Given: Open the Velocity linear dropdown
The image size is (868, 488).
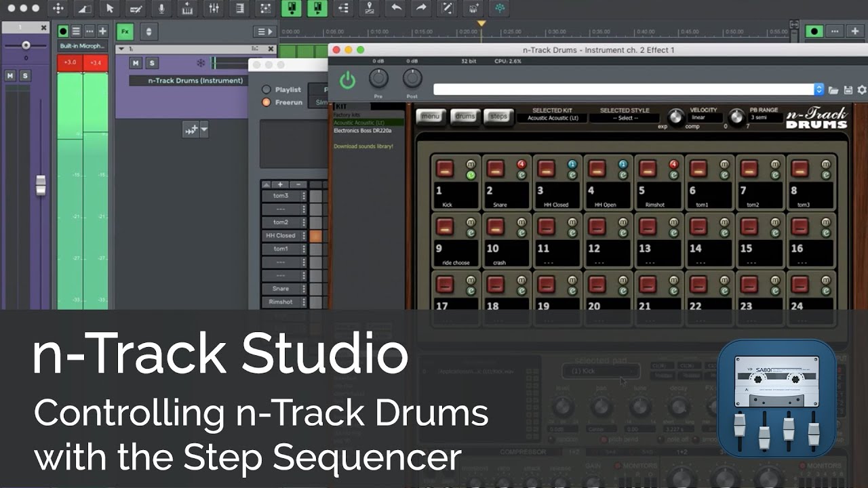Looking at the screenshot, I should tap(705, 117).
